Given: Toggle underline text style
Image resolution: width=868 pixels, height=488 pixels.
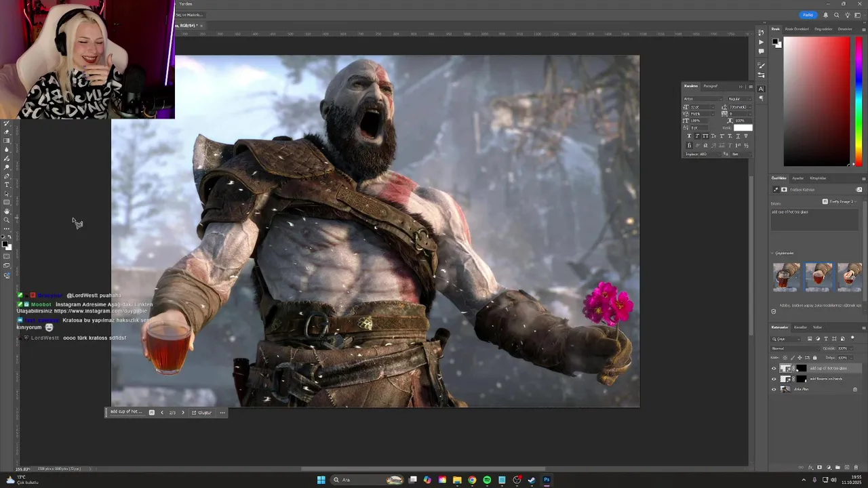Looking at the screenshot, I should pos(738,136).
